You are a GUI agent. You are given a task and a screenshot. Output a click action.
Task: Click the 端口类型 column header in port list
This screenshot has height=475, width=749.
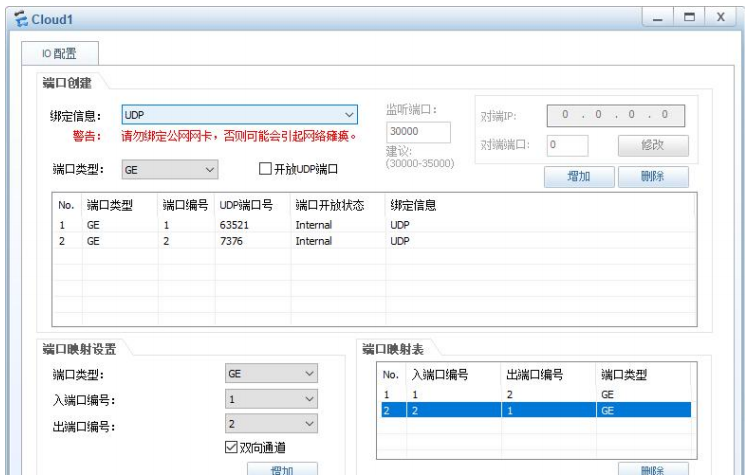tap(120, 205)
